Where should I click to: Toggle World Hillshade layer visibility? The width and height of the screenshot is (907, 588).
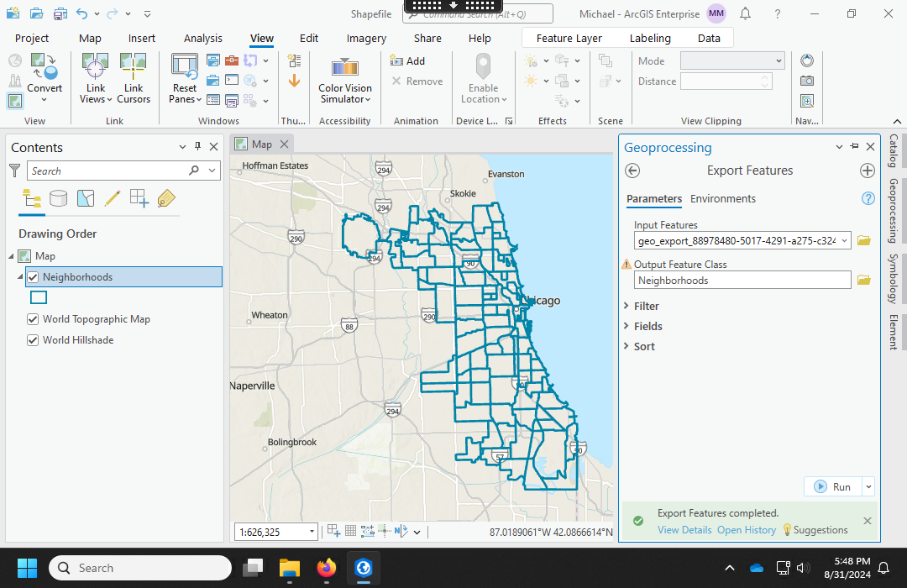click(x=34, y=340)
